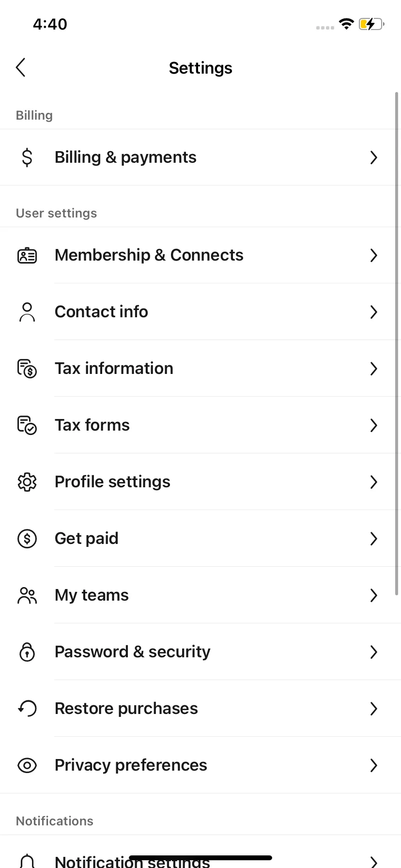Tap the Profile settings gear icon
Screen dimensions: 401x868
pyautogui.click(x=27, y=482)
